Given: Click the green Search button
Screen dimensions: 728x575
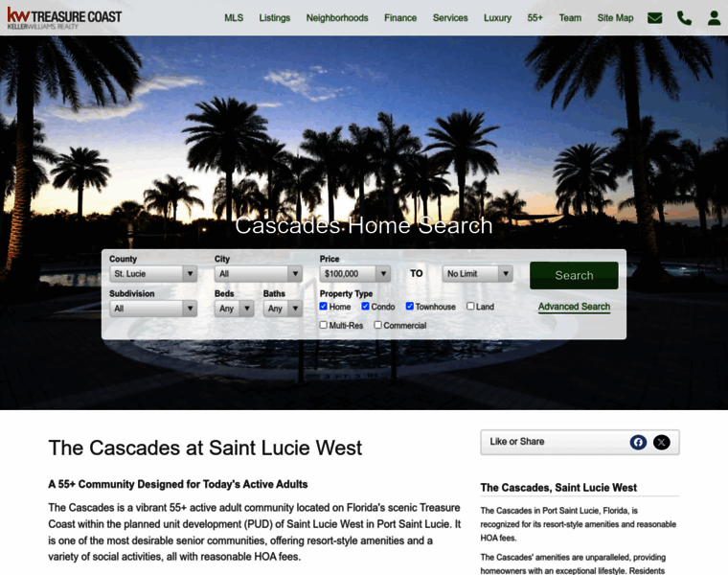Looking at the screenshot, I should tap(574, 275).
